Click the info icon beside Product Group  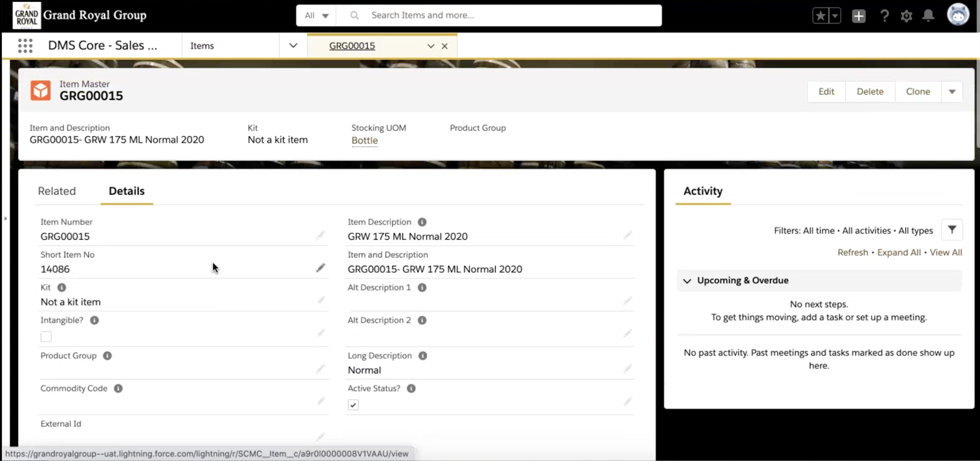click(x=107, y=355)
